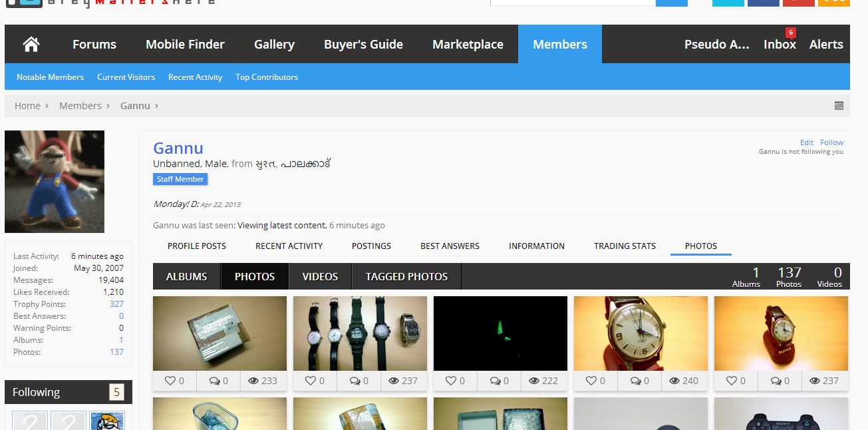Follow Gannu via the Follow link
Viewport: 868px width, 430px height.
pos(831,142)
